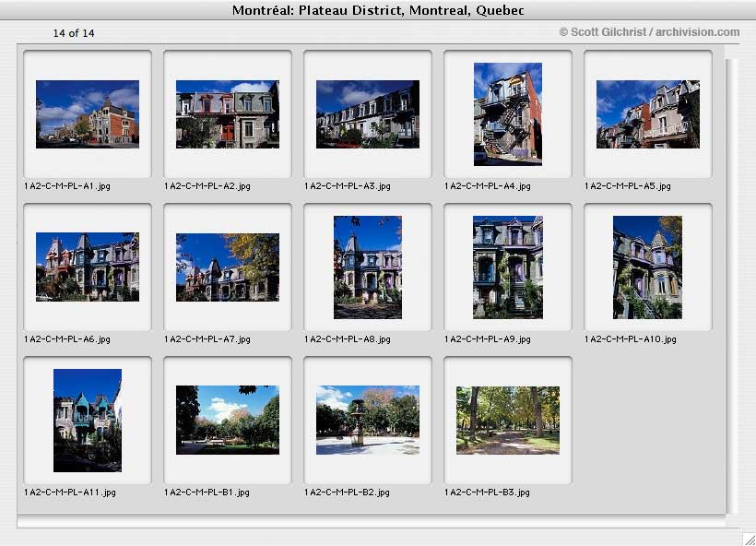Click the filename label 1A2-C-M-PL-A10.jpg
Viewport: 756px width, 546px height.
click(x=631, y=339)
